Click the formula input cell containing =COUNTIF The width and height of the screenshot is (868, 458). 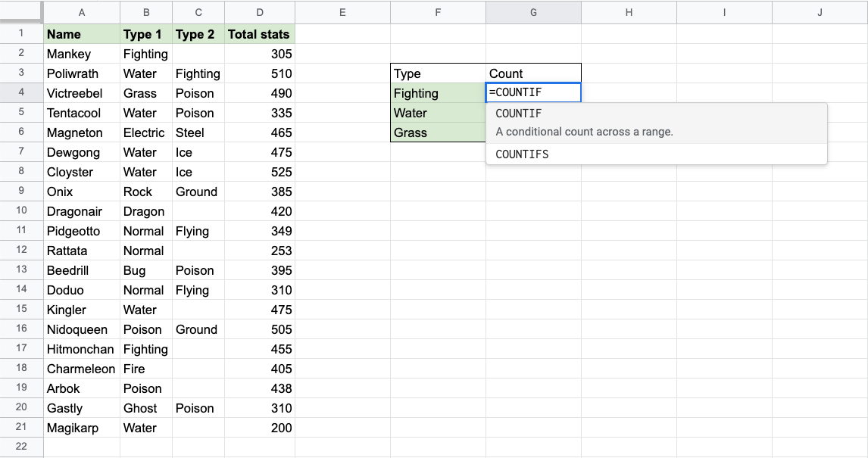[533, 93]
